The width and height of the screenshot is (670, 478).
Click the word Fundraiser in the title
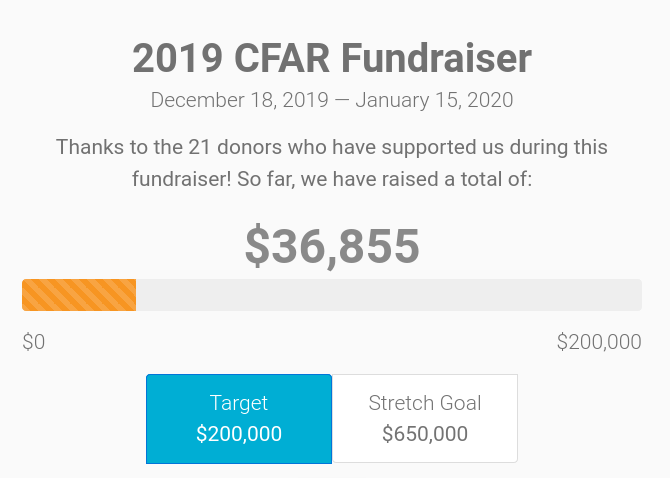coord(436,58)
